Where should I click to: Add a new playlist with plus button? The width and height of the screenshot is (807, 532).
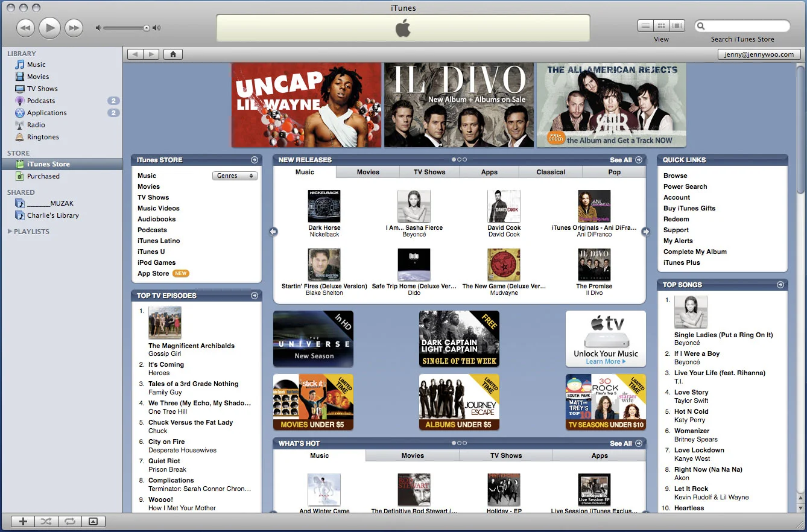(23, 522)
